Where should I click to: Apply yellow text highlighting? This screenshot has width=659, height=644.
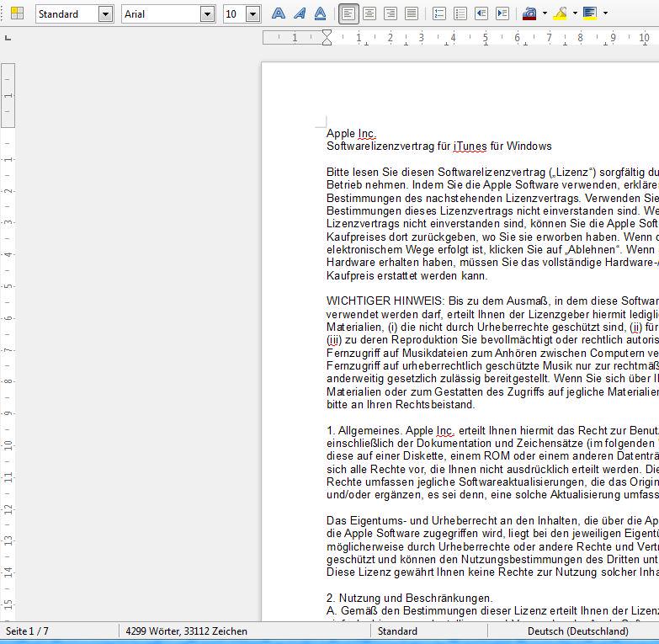click(560, 13)
